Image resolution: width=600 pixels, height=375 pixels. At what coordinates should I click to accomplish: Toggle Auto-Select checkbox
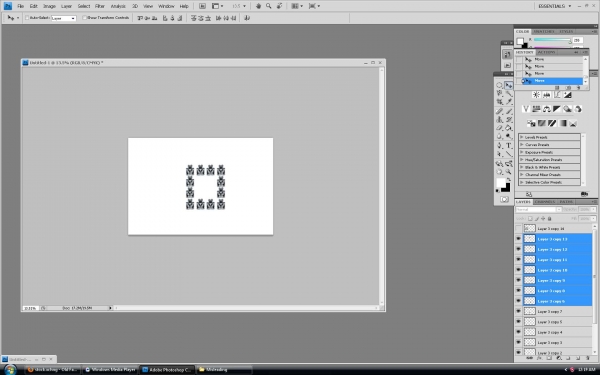[27, 18]
